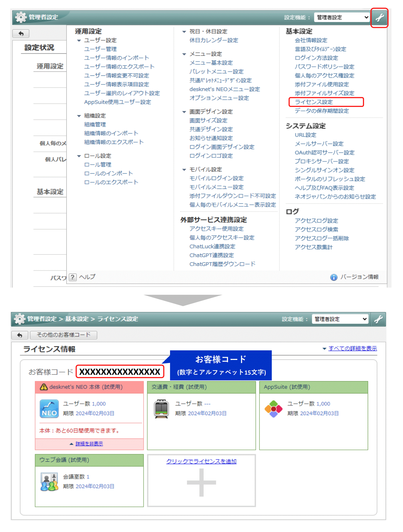Open ChatGPT連携設定 link

(211, 255)
